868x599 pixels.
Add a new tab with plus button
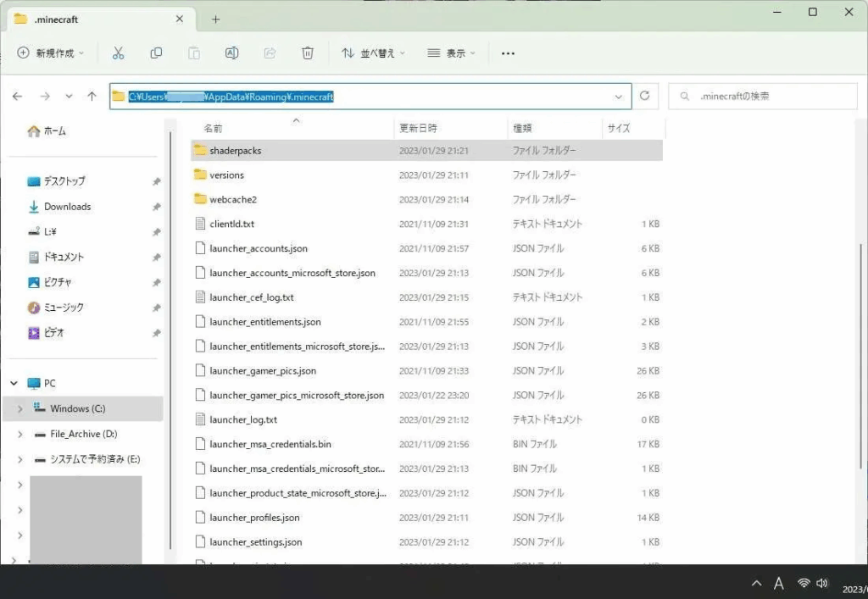[215, 19]
